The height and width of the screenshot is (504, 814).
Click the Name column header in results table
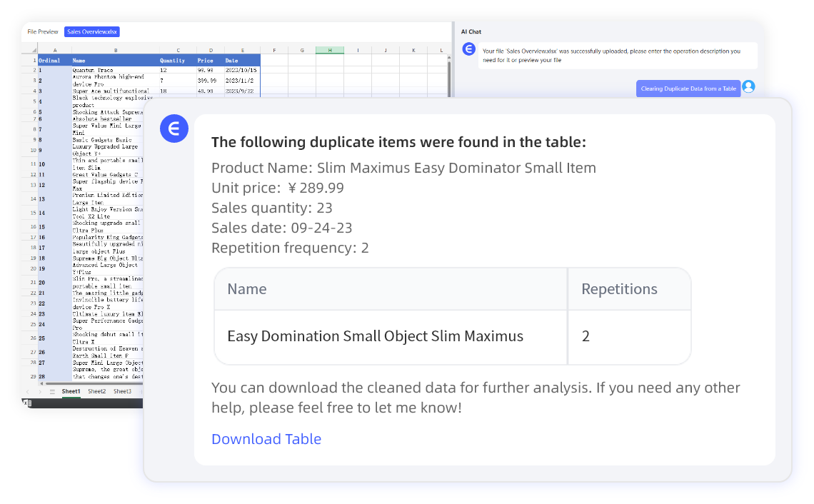247,288
